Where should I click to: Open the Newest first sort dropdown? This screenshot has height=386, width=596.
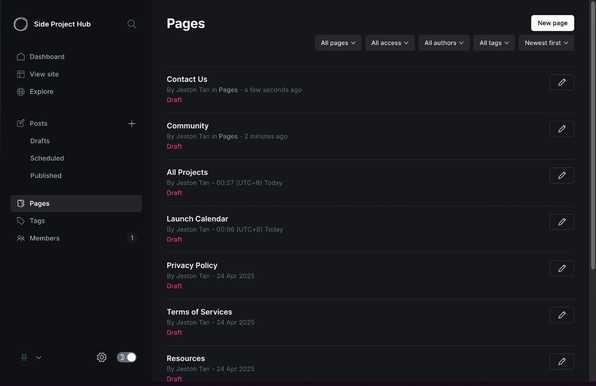546,43
